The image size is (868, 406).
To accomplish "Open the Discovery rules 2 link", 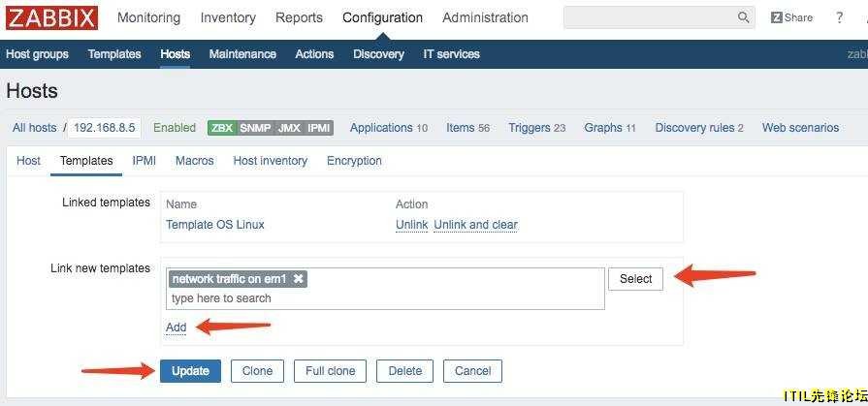I will 699,128.
